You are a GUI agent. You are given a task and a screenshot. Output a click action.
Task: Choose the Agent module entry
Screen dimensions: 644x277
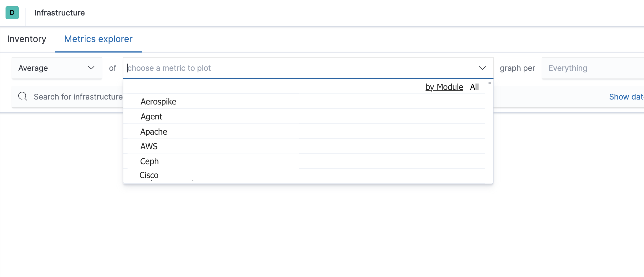(151, 116)
